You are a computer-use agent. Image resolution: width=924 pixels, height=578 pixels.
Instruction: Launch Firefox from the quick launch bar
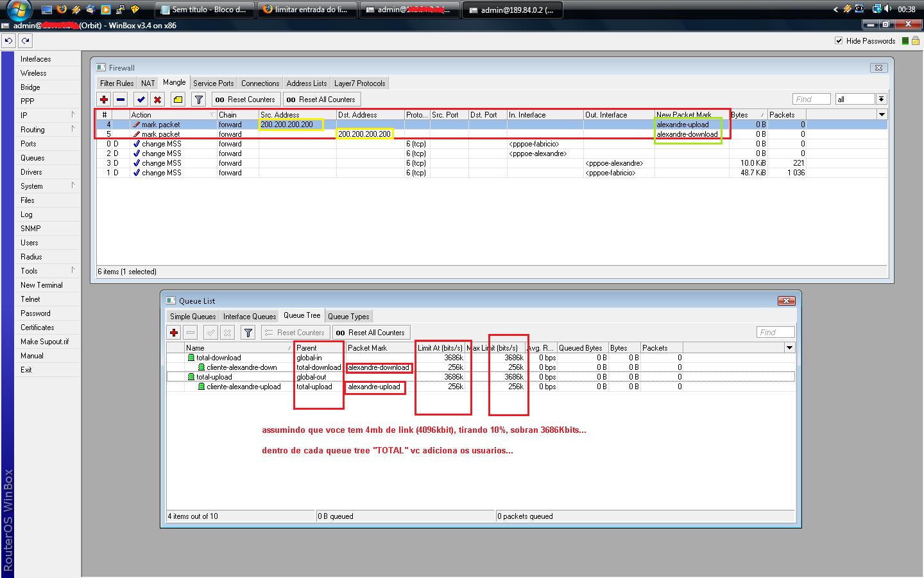pyautogui.click(x=62, y=10)
